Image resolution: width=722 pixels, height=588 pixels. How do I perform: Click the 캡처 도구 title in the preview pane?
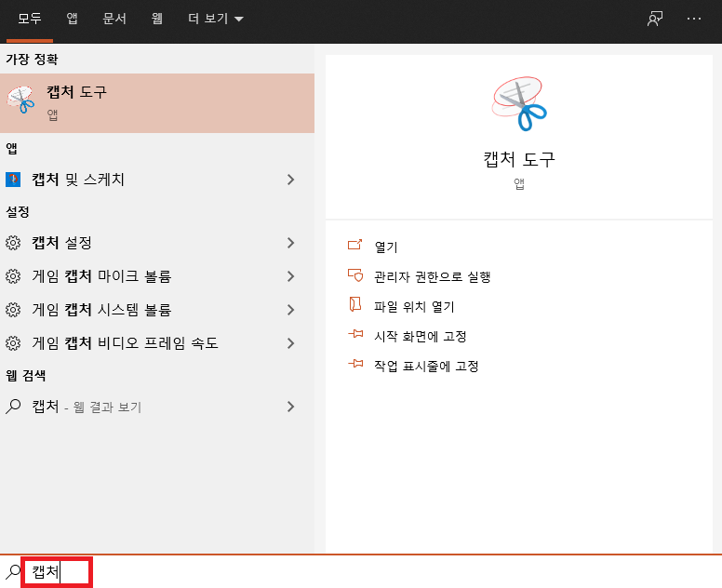(519, 159)
